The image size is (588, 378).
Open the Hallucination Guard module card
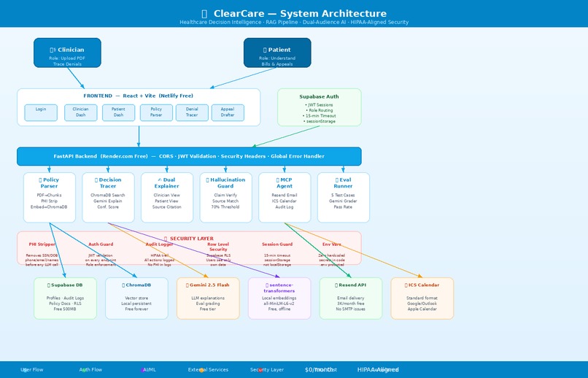225,198
